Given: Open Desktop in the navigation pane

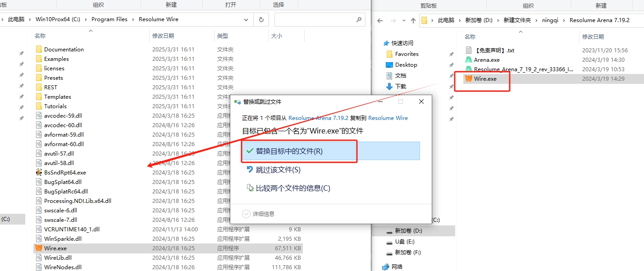Looking at the screenshot, I should pyautogui.click(x=406, y=64).
